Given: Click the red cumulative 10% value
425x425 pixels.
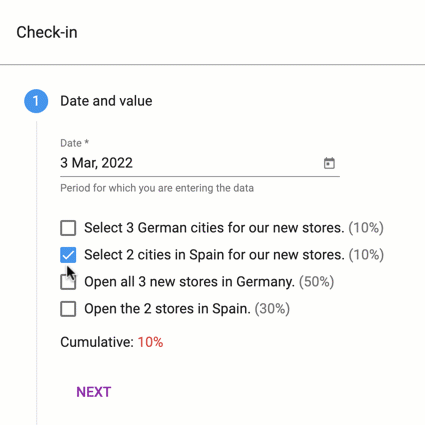Looking at the screenshot, I should pos(150,342).
